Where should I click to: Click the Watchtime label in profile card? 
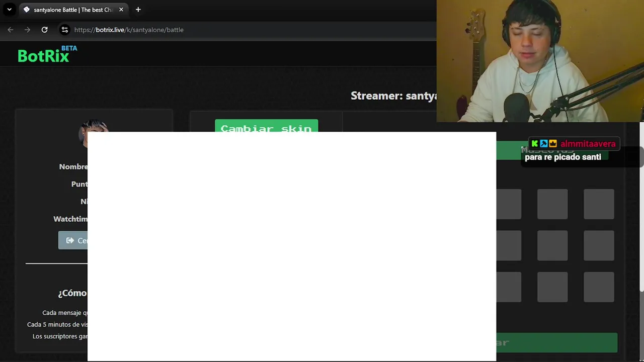70,219
